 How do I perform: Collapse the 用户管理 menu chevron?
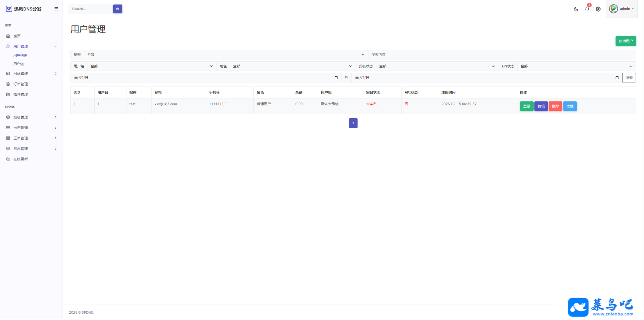pos(56,46)
